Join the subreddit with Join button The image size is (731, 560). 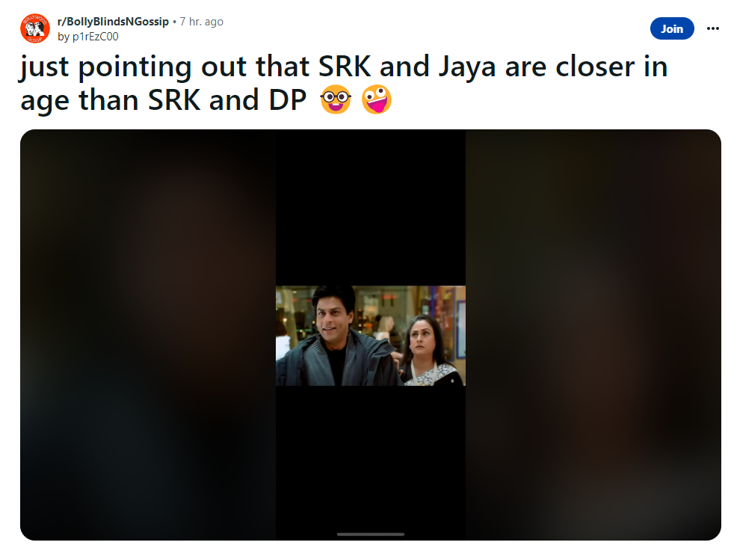(672, 28)
